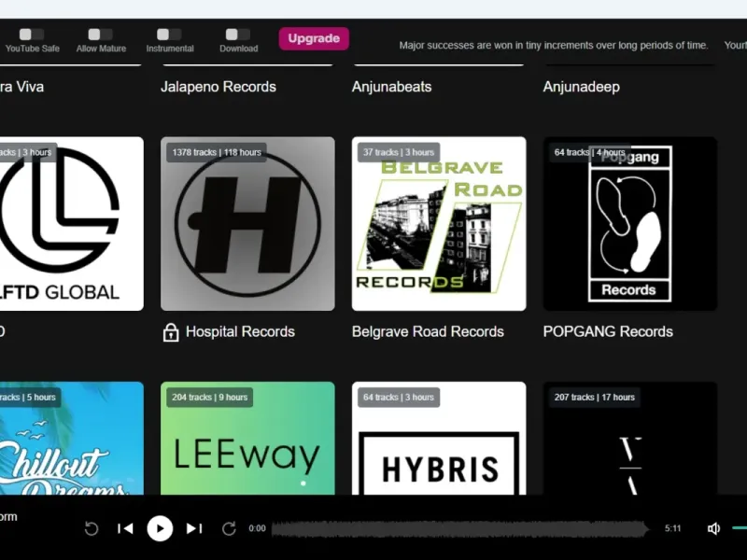Open the LFTD Global cover thumbnail
Image resolution: width=747 pixels, height=560 pixels.
72,224
